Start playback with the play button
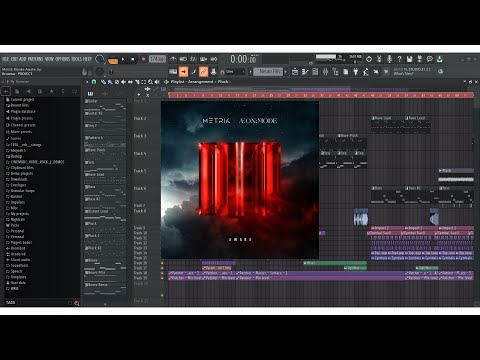The height and width of the screenshot is (360, 480). (123, 59)
